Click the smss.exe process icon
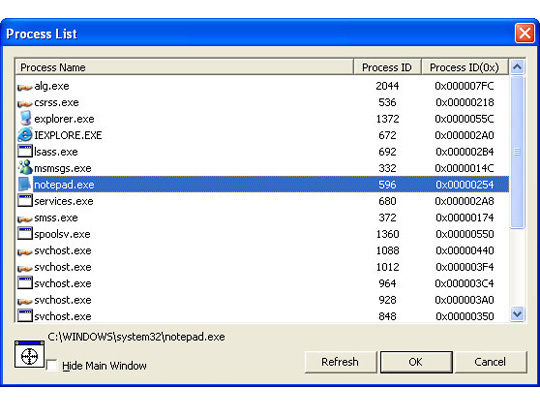The width and height of the screenshot is (540, 405). [25, 219]
